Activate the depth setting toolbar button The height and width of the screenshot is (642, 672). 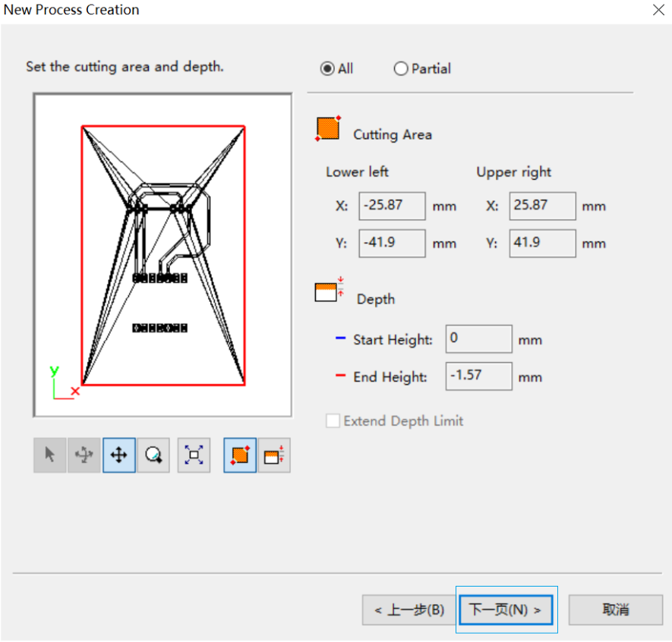tap(274, 455)
